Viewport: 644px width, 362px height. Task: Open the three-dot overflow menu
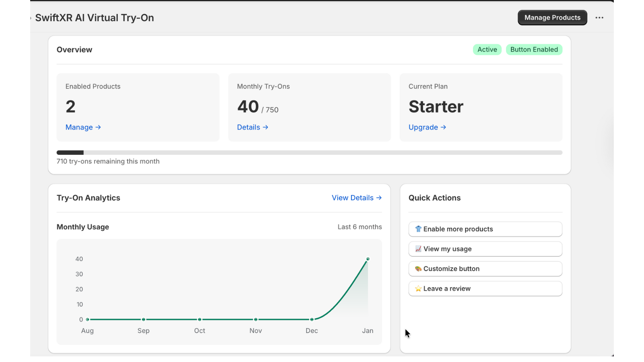(x=599, y=18)
